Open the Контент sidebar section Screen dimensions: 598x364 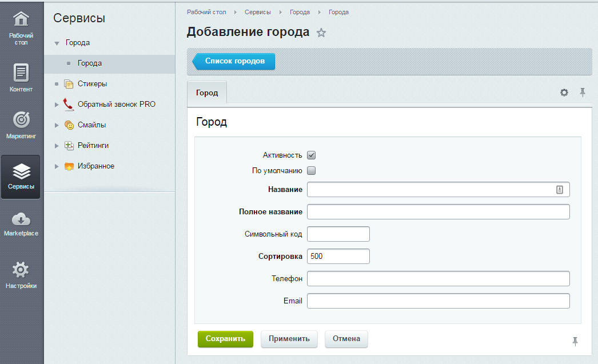tap(21, 78)
